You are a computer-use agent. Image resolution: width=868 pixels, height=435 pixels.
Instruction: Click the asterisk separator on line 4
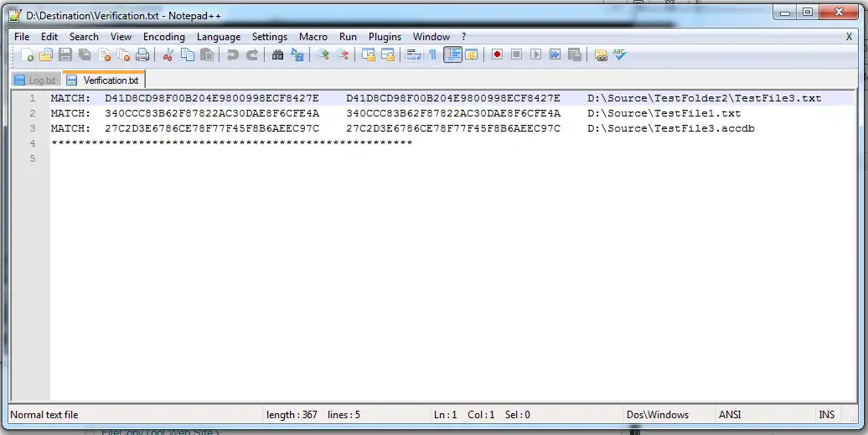231,143
